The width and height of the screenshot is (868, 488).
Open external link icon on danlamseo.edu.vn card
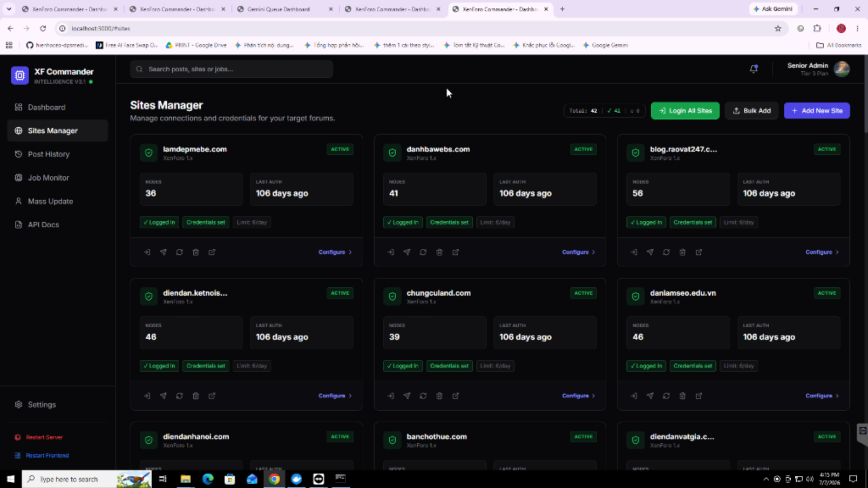(x=699, y=396)
